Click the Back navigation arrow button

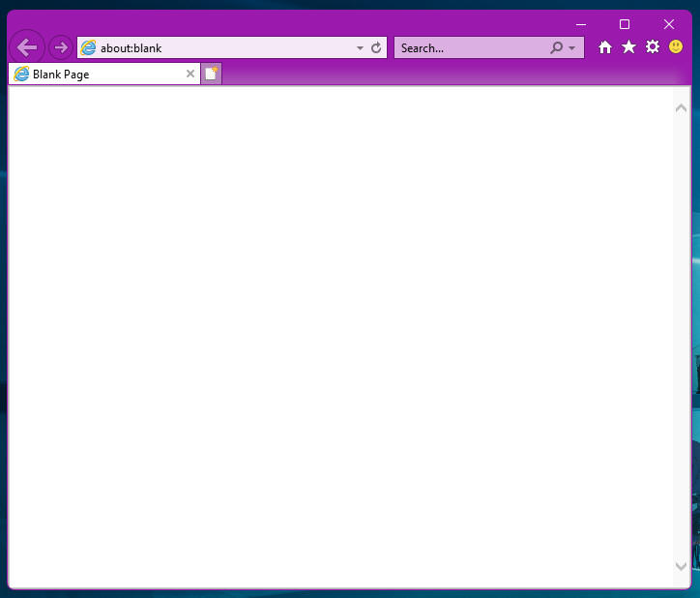[x=27, y=47]
